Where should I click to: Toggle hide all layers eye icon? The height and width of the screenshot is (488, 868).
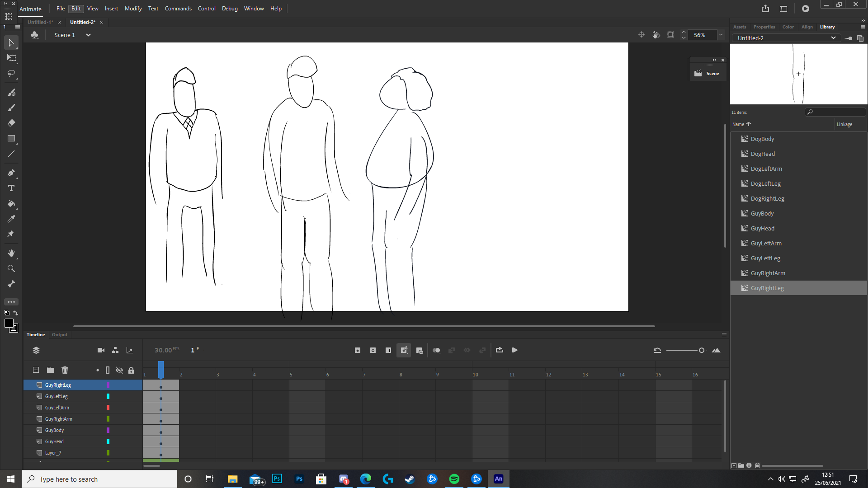[x=119, y=370]
